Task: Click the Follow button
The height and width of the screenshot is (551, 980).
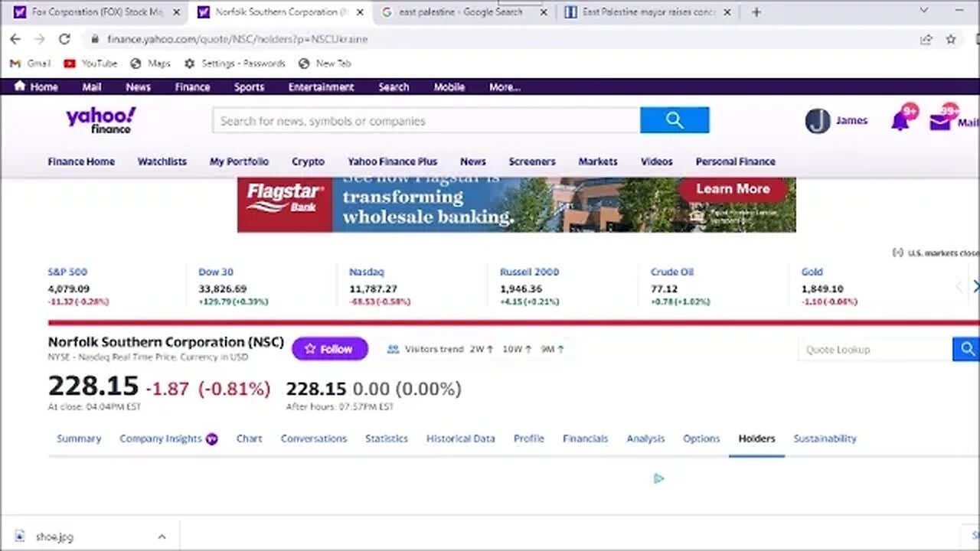Action: (330, 349)
